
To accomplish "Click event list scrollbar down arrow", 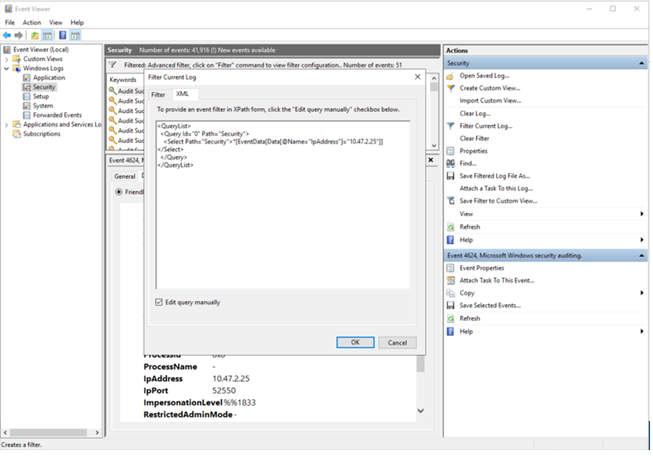I will pos(434,146).
